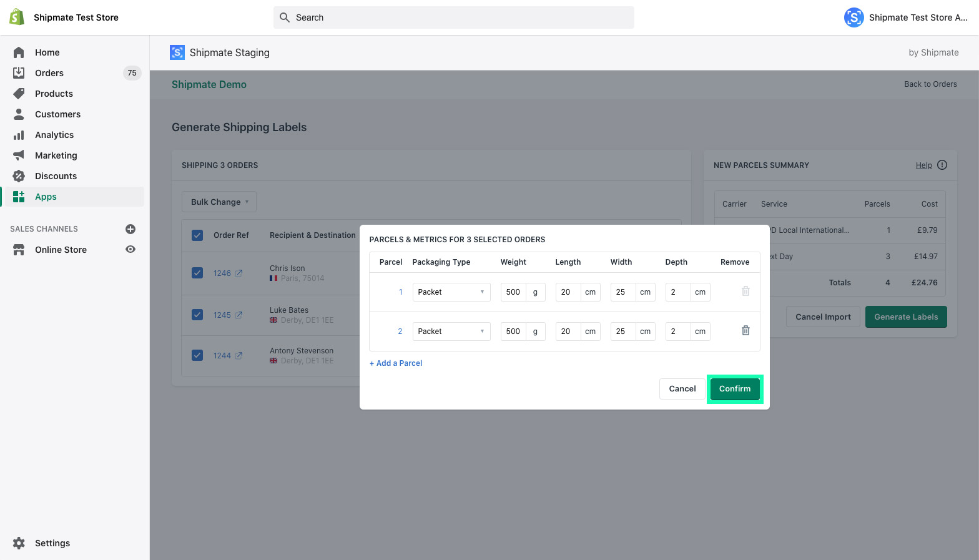The height and width of the screenshot is (560, 979).
Task: Open Settings in sidebar
Action: tap(52, 543)
